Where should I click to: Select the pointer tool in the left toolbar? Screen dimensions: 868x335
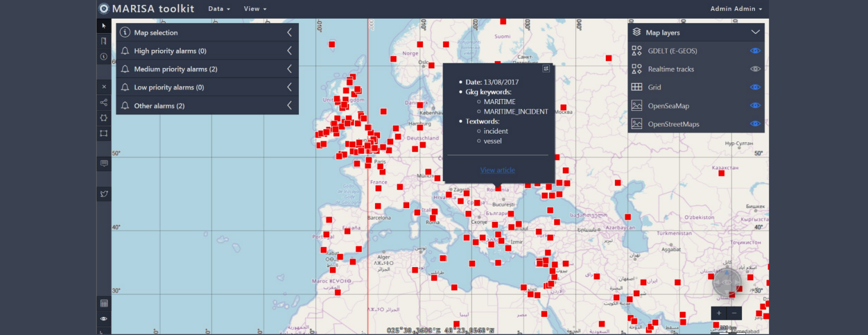[x=103, y=25]
